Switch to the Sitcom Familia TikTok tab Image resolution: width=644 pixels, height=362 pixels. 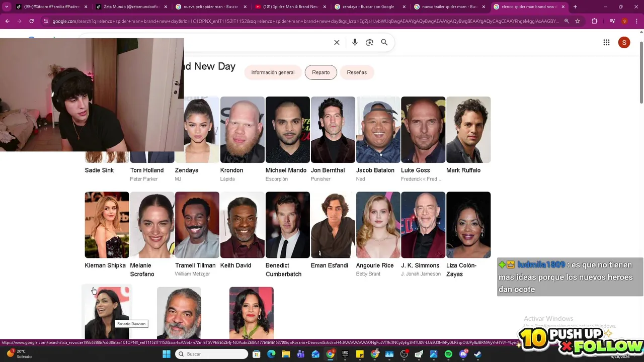(52, 7)
